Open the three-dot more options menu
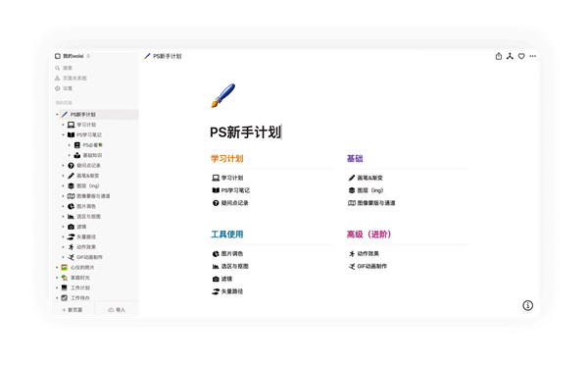 (532, 56)
